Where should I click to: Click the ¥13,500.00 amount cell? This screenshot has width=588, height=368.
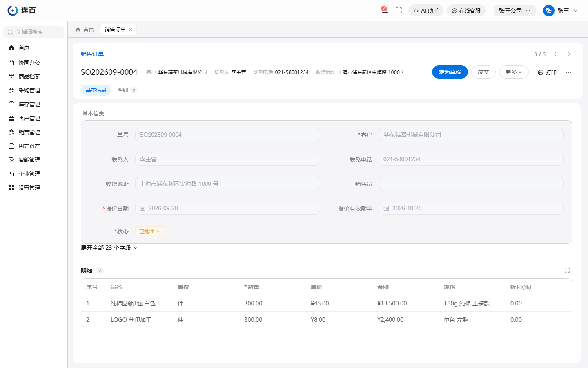[x=392, y=303]
